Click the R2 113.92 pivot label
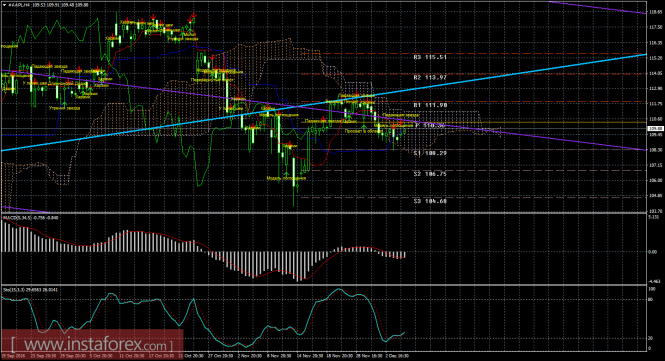The image size is (665, 361). [x=430, y=78]
